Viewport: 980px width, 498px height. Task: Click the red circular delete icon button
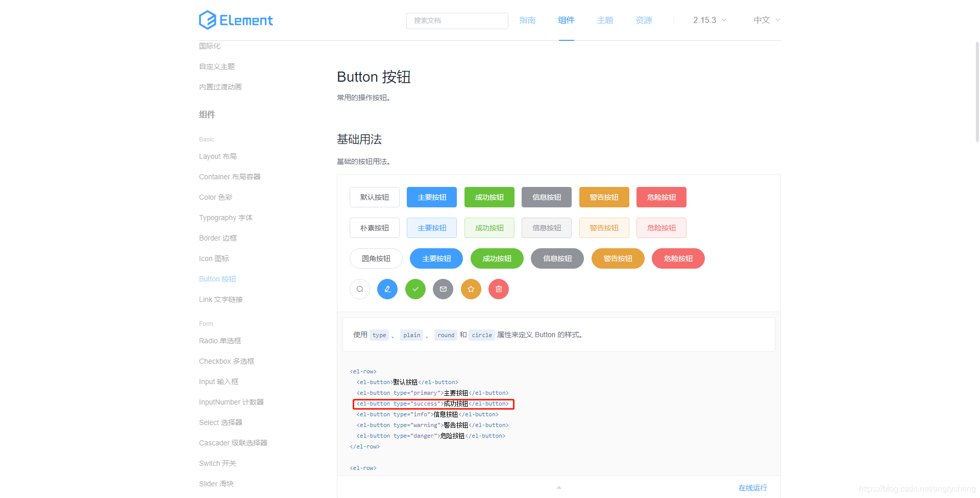[x=499, y=289]
